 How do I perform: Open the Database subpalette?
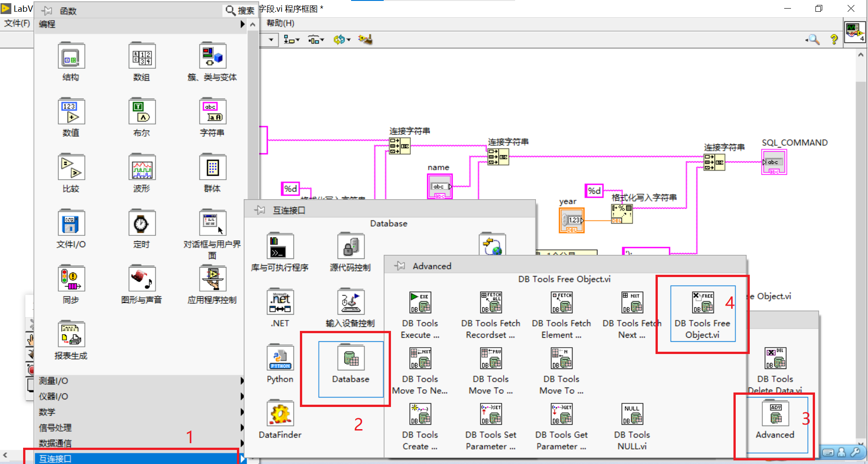(351, 369)
